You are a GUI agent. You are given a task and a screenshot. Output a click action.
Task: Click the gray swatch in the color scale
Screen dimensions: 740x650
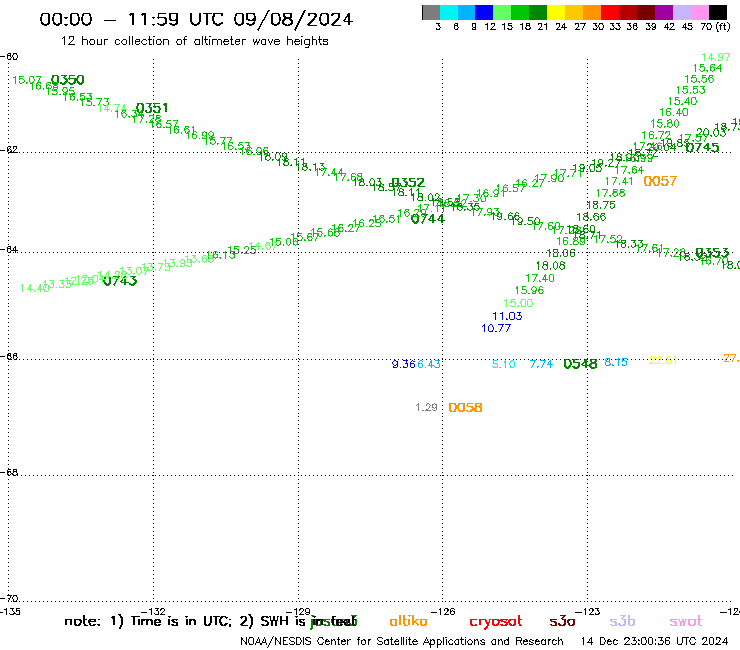click(431, 12)
